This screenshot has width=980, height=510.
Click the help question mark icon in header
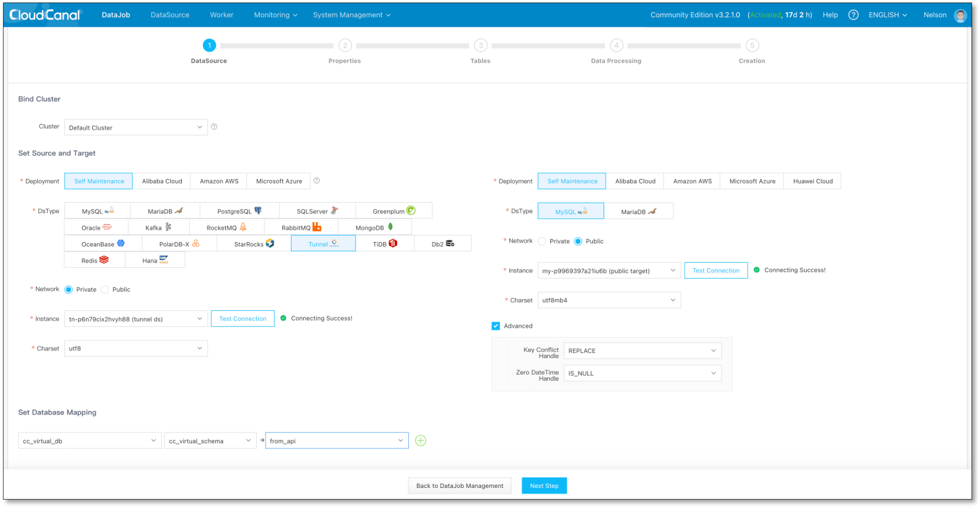[853, 15]
